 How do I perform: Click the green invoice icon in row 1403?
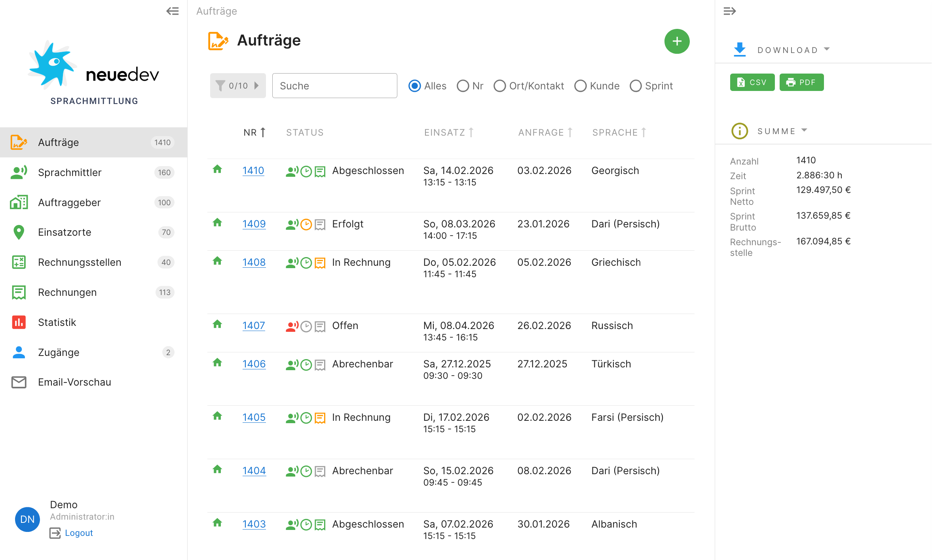[320, 525]
